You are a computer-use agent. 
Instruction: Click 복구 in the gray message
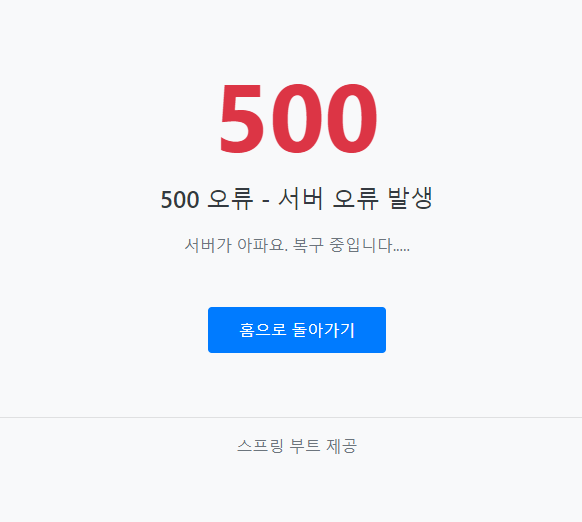click(308, 245)
